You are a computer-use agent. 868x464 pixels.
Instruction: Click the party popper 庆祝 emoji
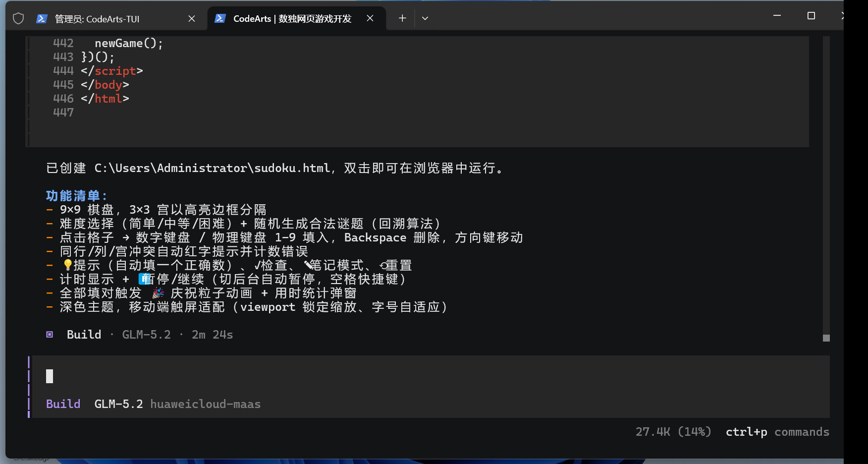158,293
